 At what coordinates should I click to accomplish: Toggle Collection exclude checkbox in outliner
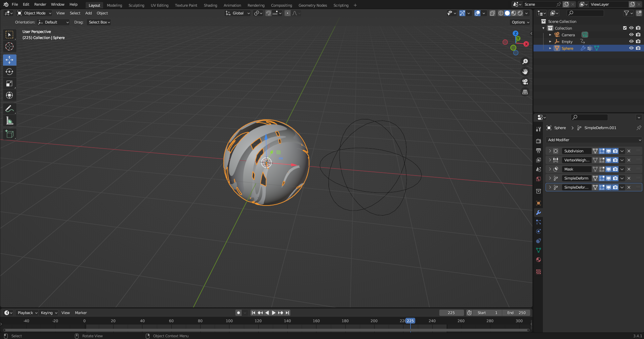tap(625, 28)
